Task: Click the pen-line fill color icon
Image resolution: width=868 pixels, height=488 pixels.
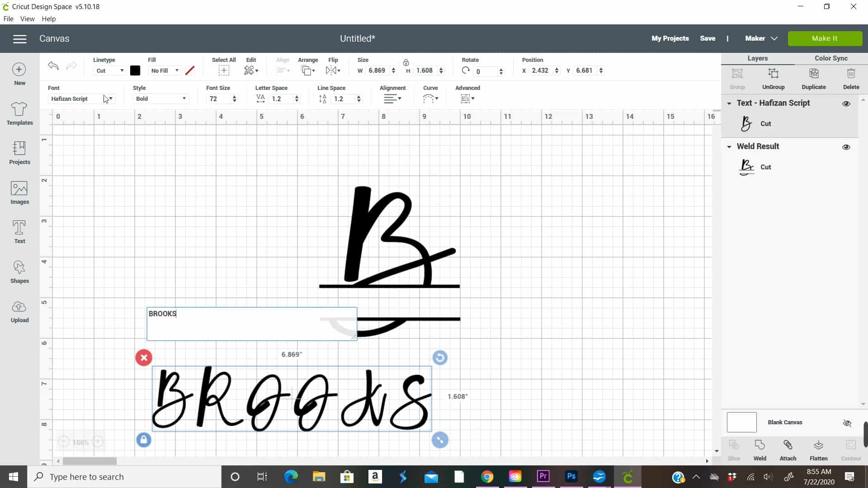Action: pos(190,70)
